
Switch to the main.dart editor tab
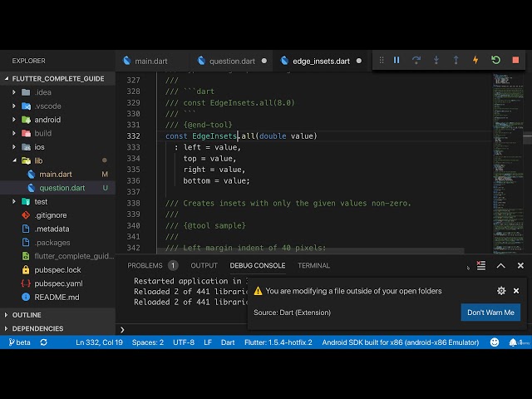coord(150,61)
